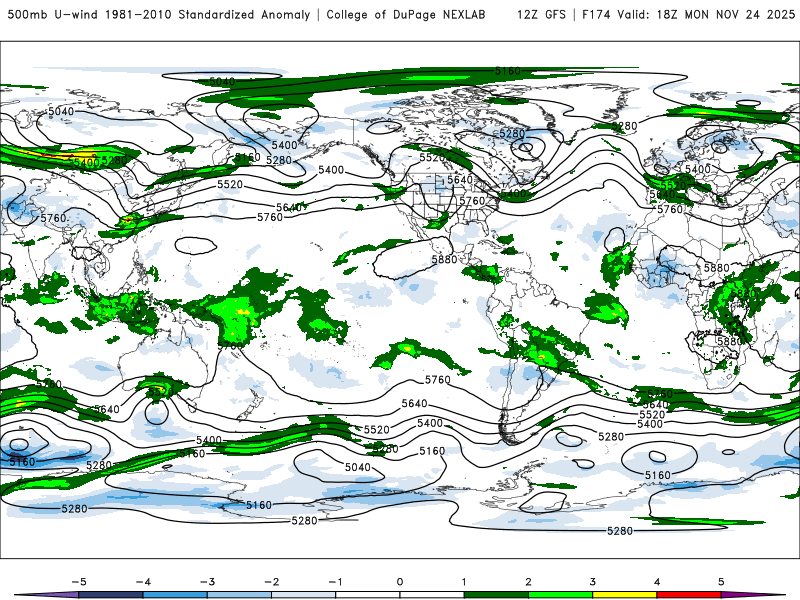Click the "-1" tick label on colorbar
The image size is (800, 600).
(335, 582)
